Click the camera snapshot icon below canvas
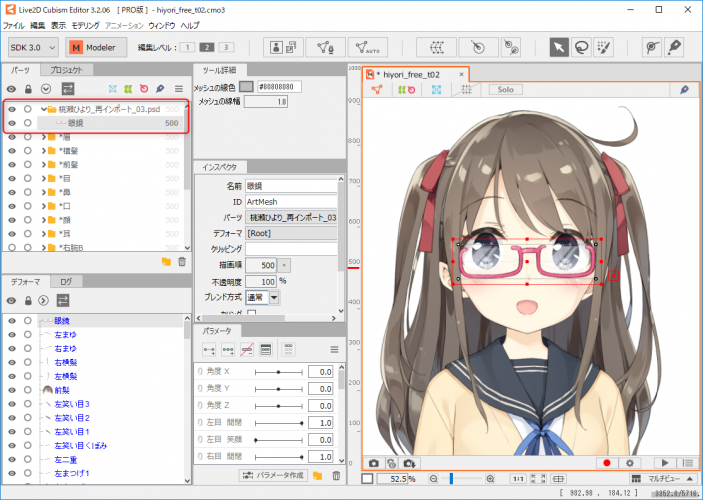 coord(373,463)
